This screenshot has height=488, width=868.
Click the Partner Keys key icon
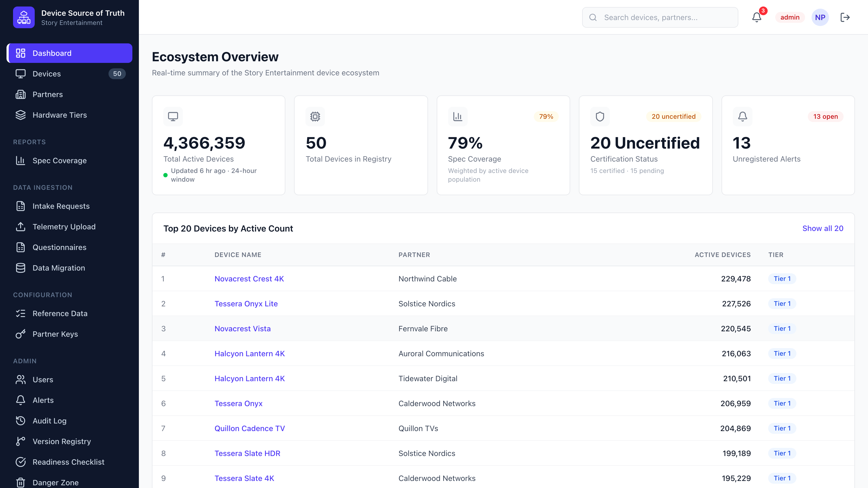pos(21,334)
